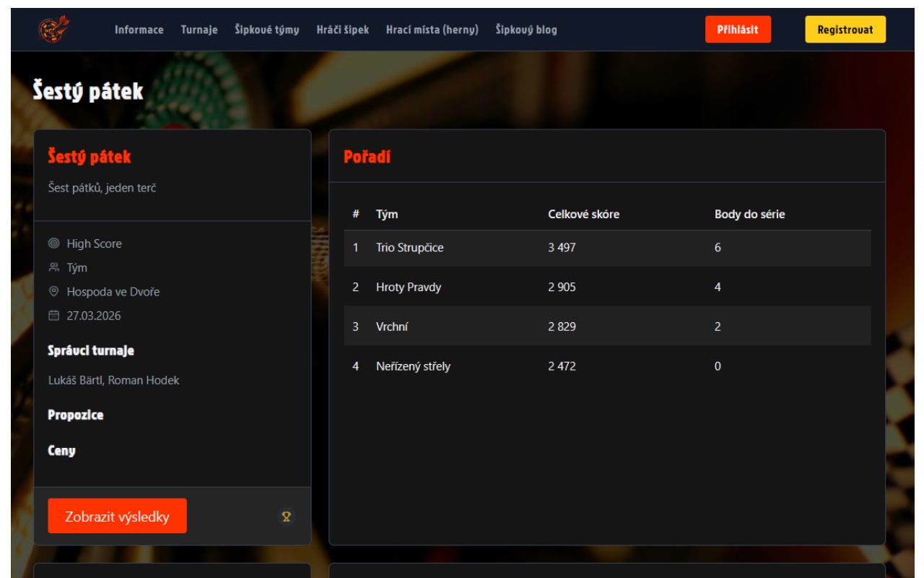Click the dartboard site logo
The image size is (924, 578).
(50, 29)
